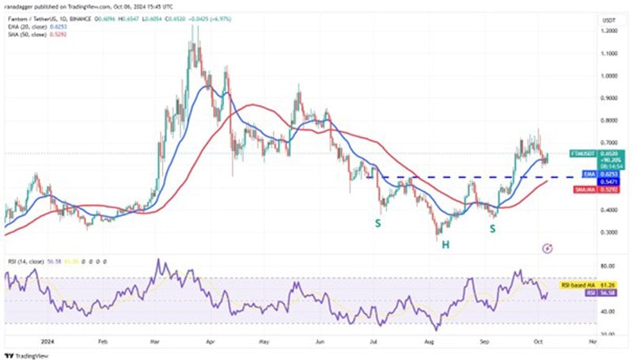
Task: Click the purple lightning event icon
Action: tap(548, 248)
